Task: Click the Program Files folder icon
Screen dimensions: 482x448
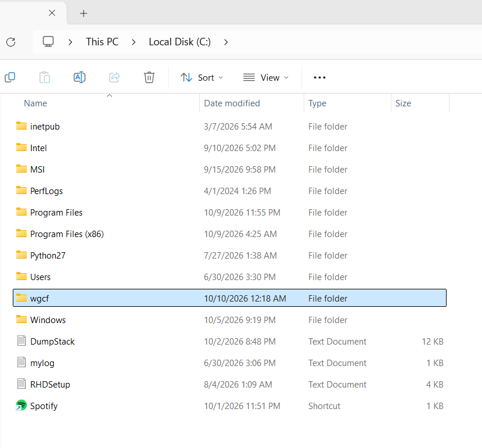Action: [x=21, y=212]
